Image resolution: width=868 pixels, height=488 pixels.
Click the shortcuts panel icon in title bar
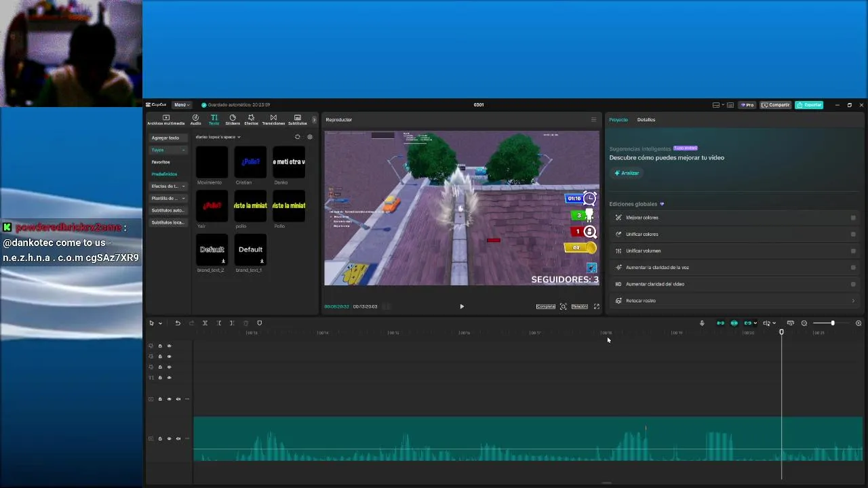tap(730, 105)
